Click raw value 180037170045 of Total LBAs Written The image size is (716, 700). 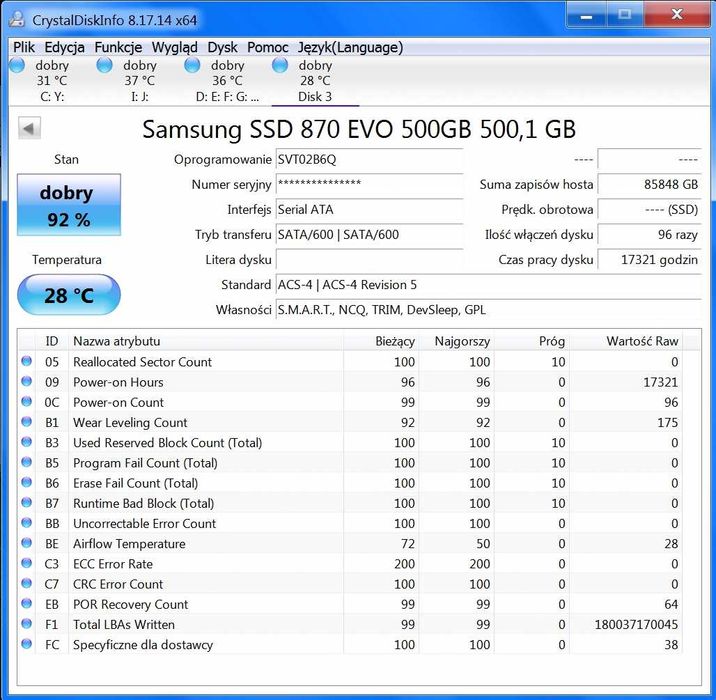click(x=636, y=625)
